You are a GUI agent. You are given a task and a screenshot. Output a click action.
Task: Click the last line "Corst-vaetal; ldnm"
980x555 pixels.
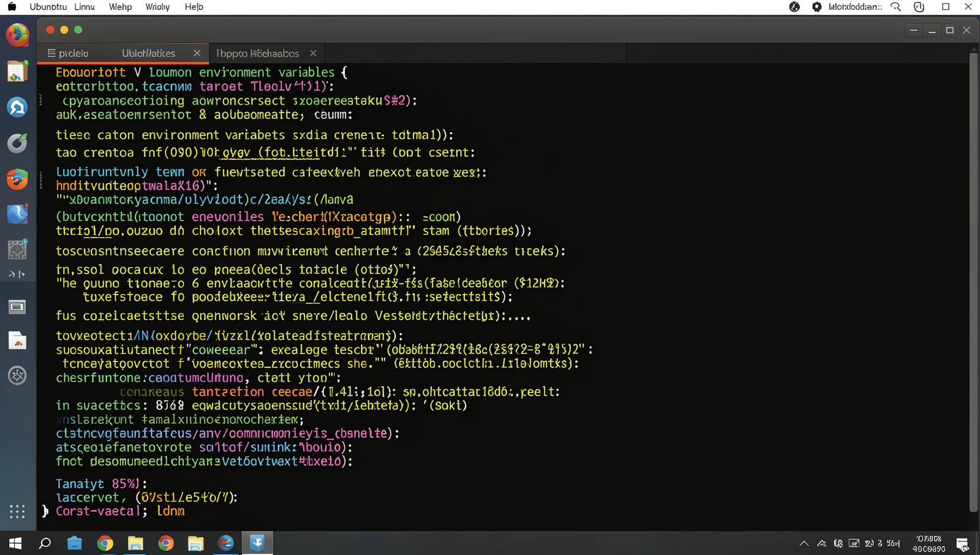[120, 511]
